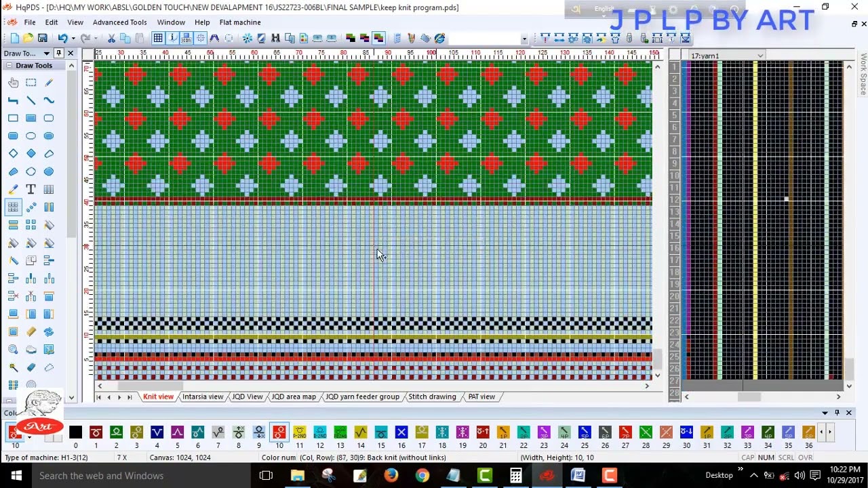Open the undo history dropdown arrow
The height and width of the screenshot is (488, 868).
73,39
